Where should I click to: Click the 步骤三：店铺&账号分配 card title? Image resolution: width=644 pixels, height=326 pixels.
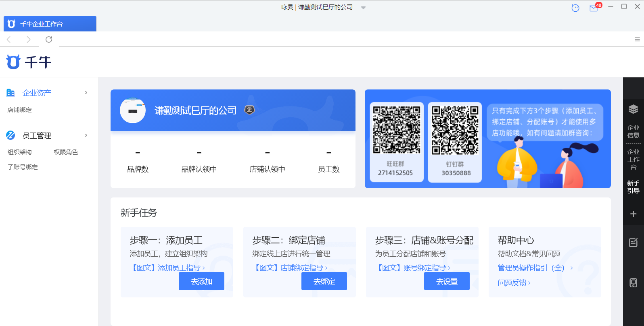coord(424,240)
